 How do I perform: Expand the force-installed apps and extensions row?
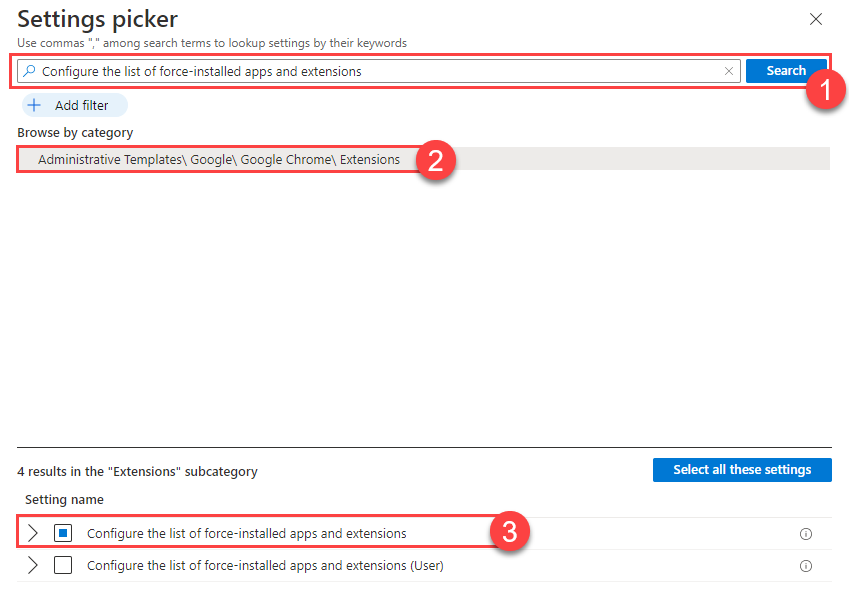(x=33, y=533)
